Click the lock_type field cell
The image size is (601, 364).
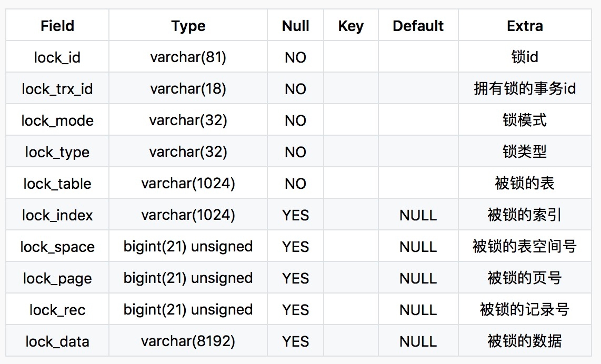pyautogui.click(x=57, y=152)
